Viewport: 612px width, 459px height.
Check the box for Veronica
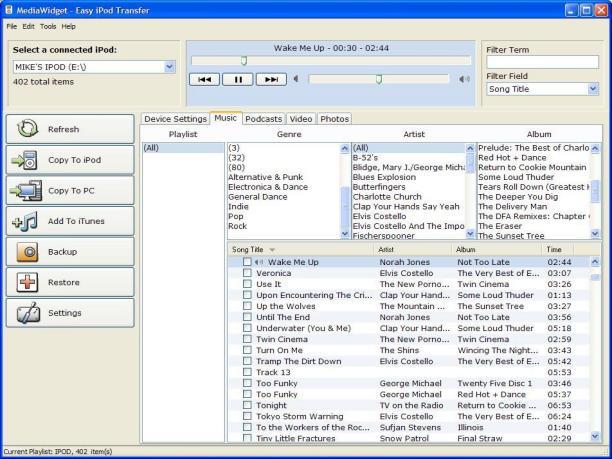pos(247,273)
